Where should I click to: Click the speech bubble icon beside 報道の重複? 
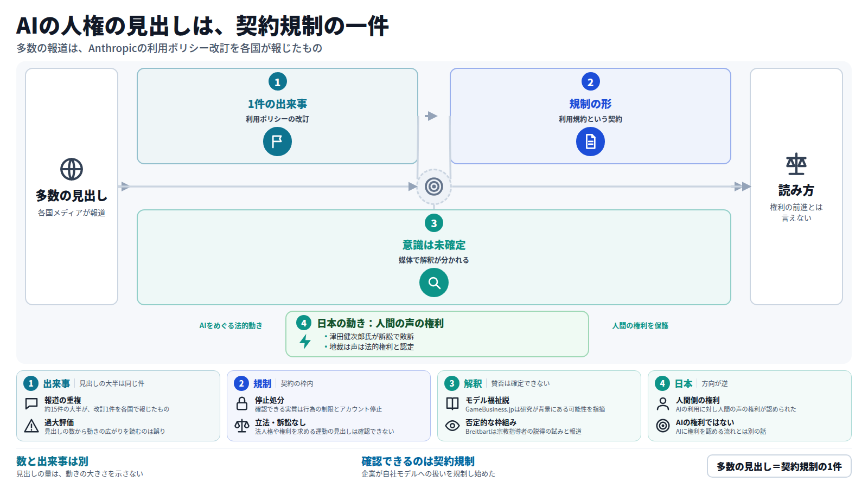click(31, 404)
